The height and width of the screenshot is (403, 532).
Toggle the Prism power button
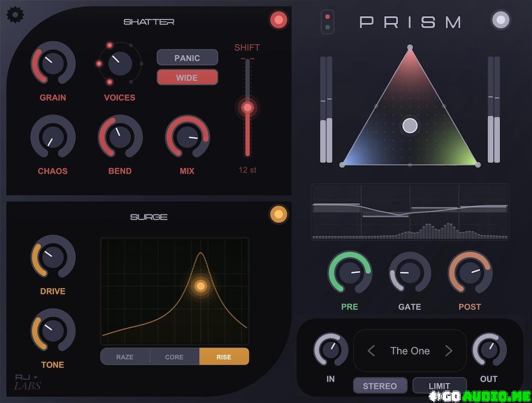[501, 20]
